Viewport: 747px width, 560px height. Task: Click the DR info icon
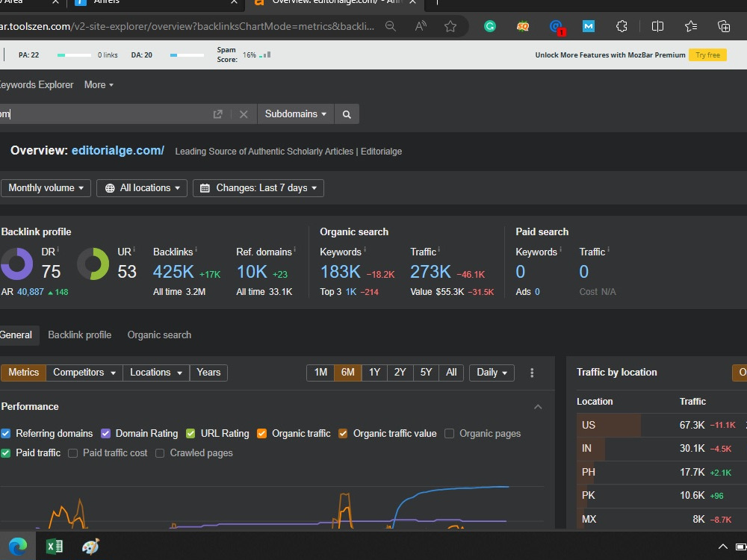click(x=58, y=249)
